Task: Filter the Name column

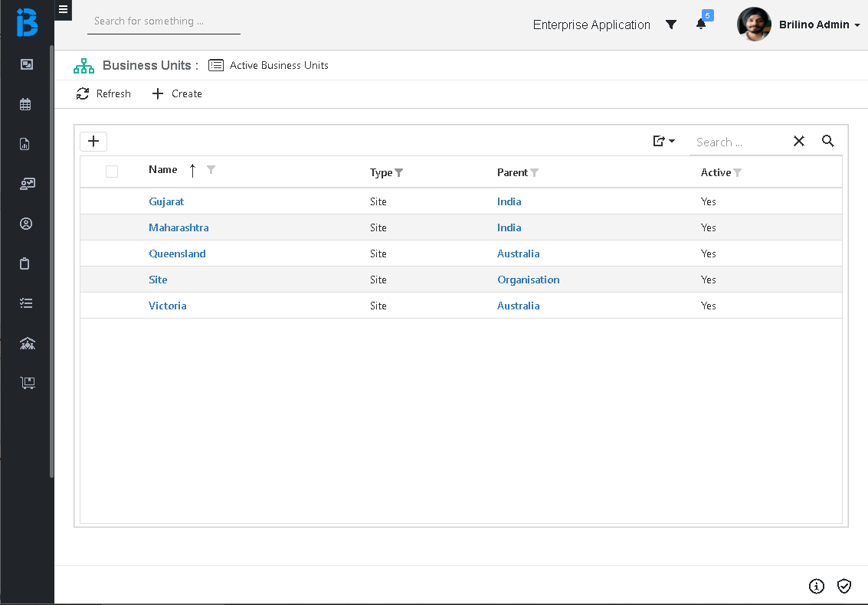Action: [x=211, y=169]
